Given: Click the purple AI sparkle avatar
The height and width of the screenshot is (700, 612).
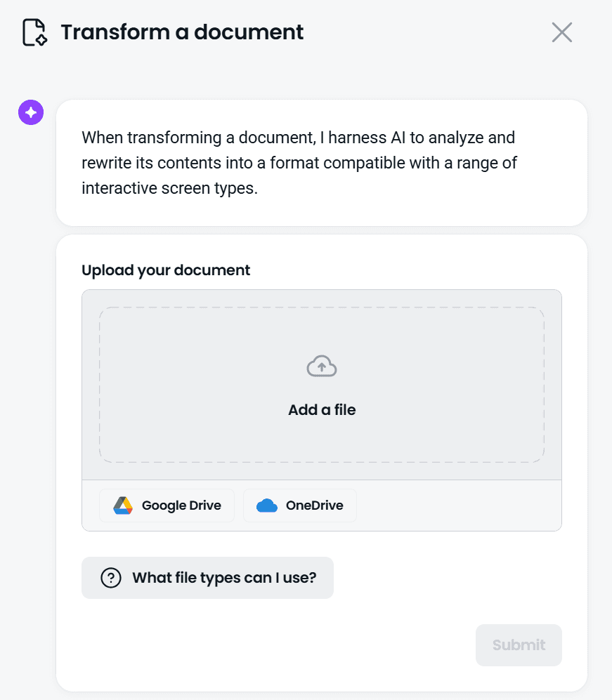Looking at the screenshot, I should click(x=31, y=112).
